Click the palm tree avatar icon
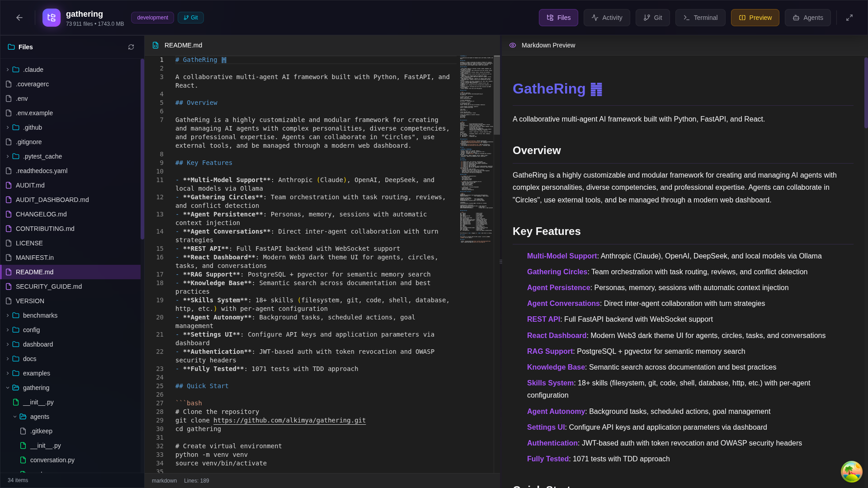Screen dimensions: 868x488 click(852, 472)
